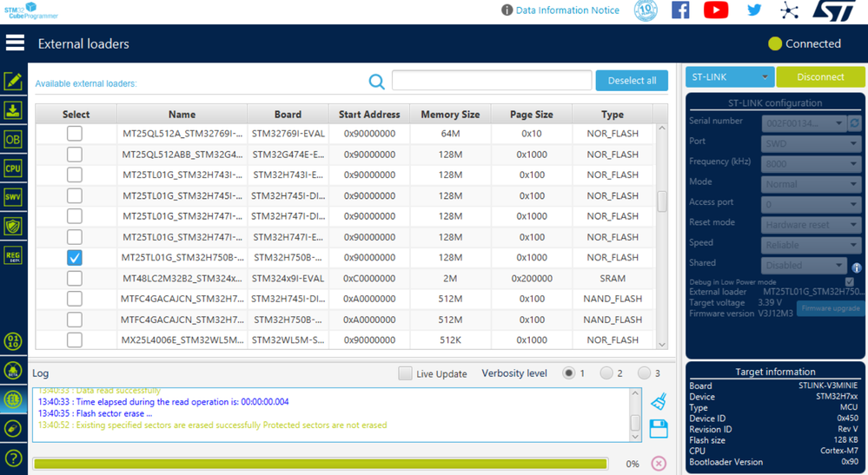Click the Deselect all button
Viewport: 868px width, 475px height.
632,80
